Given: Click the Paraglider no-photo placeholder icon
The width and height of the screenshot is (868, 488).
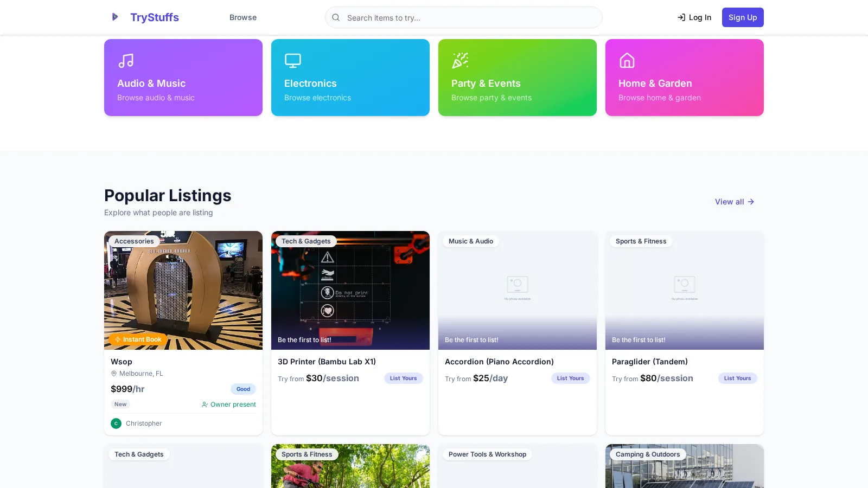Looking at the screenshot, I should point(685,284).
